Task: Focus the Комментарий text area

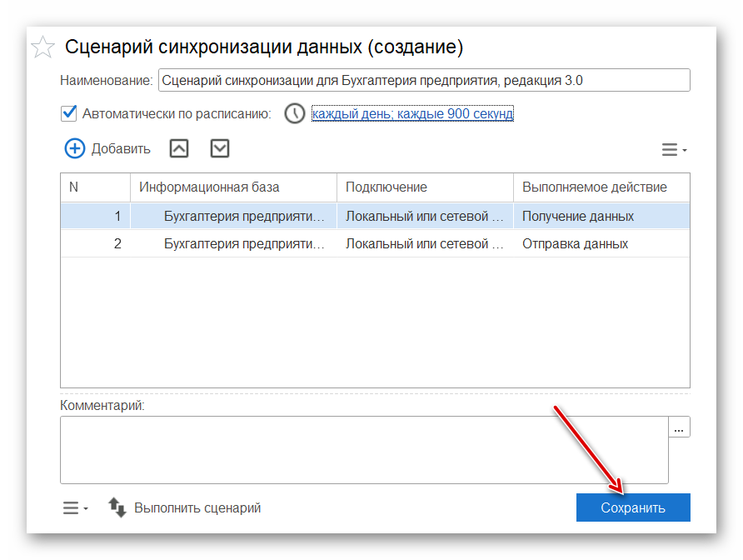Action: (364, 450)
